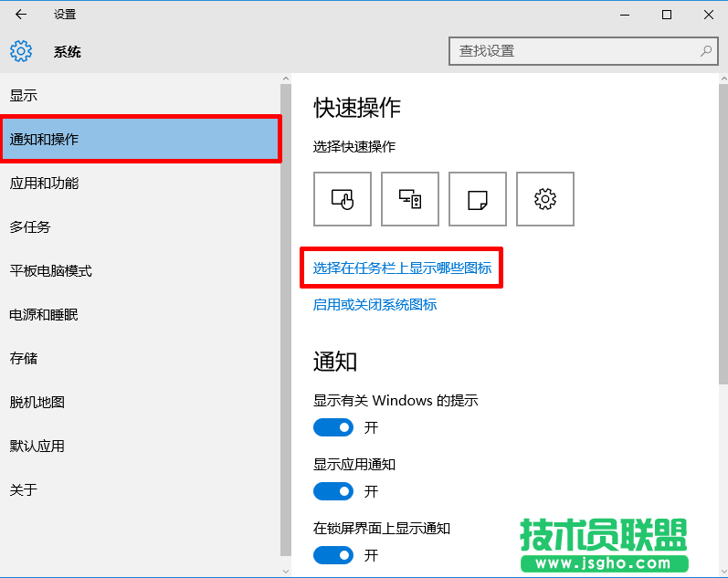Select the all settings gear quick action tile
The height and width of the screenshot is (578, 728).
(x=545, y=199)
